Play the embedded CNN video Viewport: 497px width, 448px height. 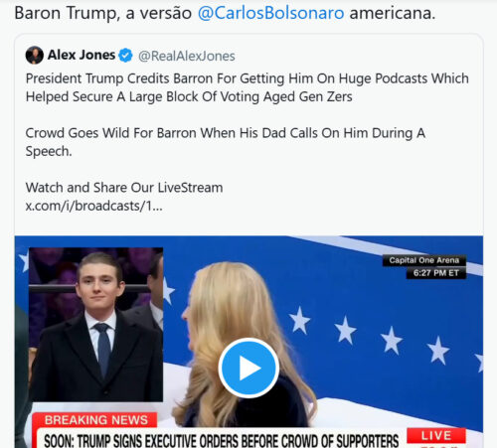point(248,368)
